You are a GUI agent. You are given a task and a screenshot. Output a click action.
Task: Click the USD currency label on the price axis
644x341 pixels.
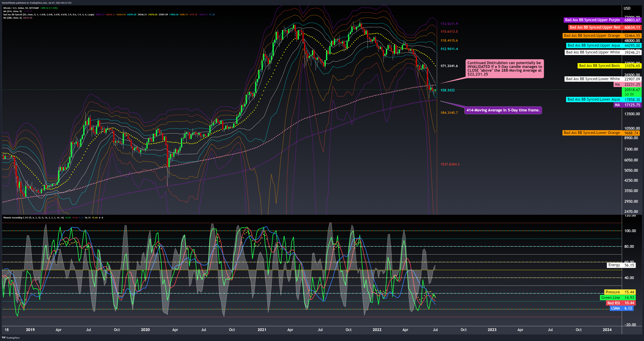click(x=627, y=8)
